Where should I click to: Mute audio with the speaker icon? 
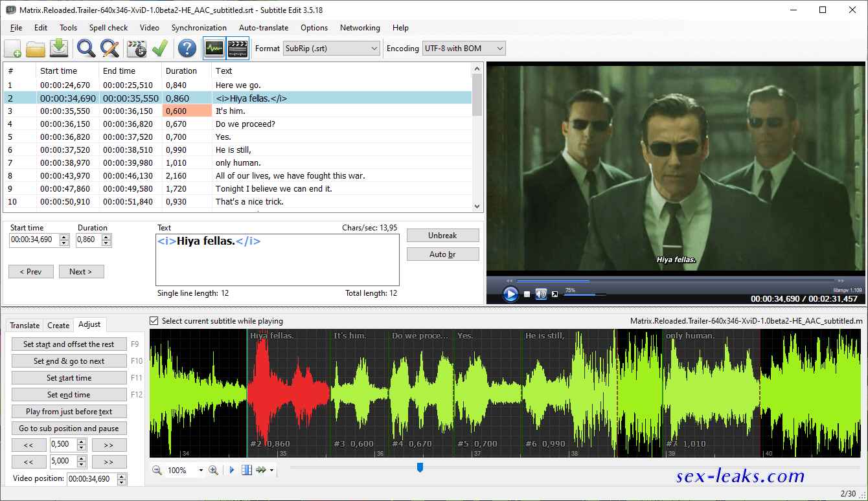542,295
